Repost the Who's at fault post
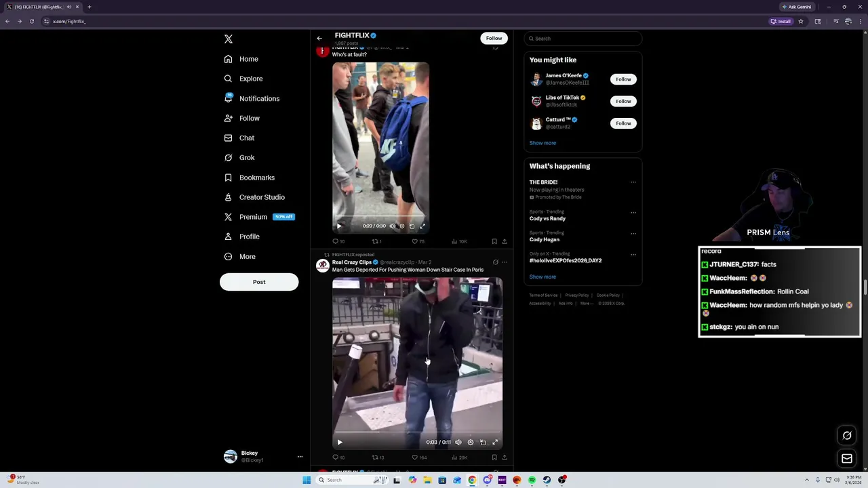The height and width of the screenshot is (488, 868). click(376, 241)
